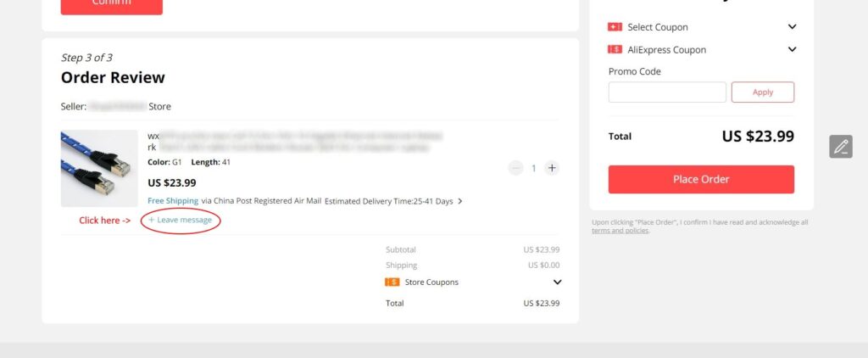
Task: Open the ethernet cable product thumbnail
Action: (99, 169)
